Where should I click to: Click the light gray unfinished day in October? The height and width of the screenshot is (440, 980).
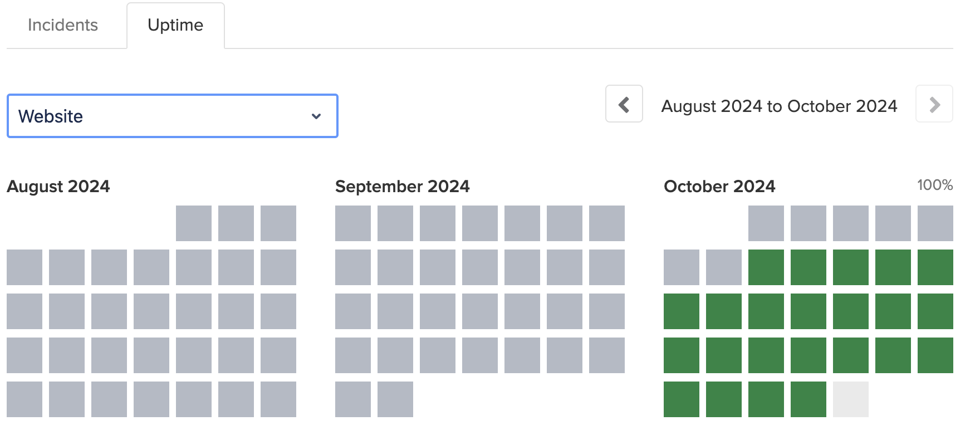tap(850, 399)
